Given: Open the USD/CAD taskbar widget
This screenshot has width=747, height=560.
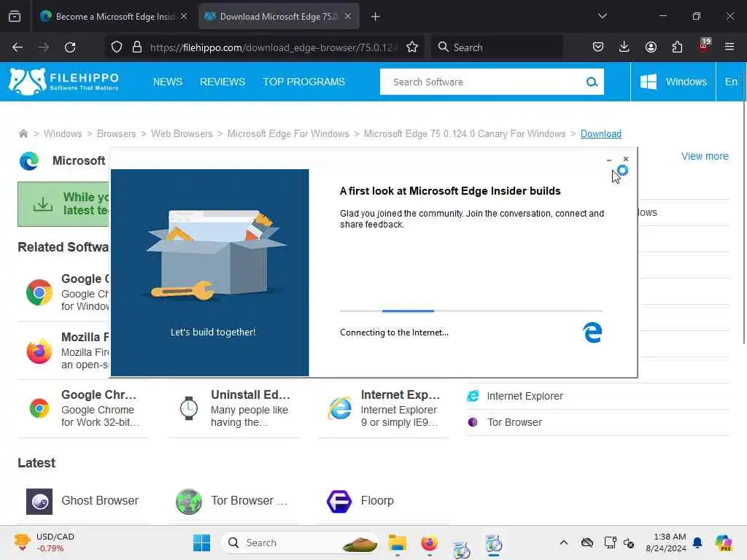Looking at the screenshot, I should (44, 542).
